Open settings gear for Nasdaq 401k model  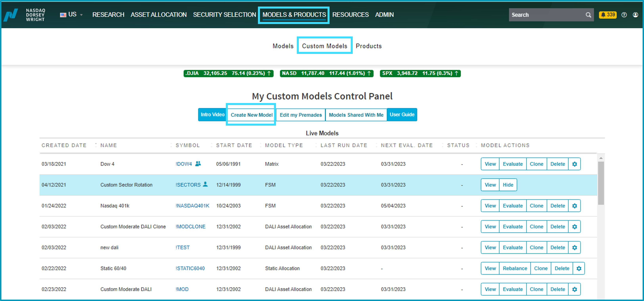pyautogui.click(x=574, y=205)
